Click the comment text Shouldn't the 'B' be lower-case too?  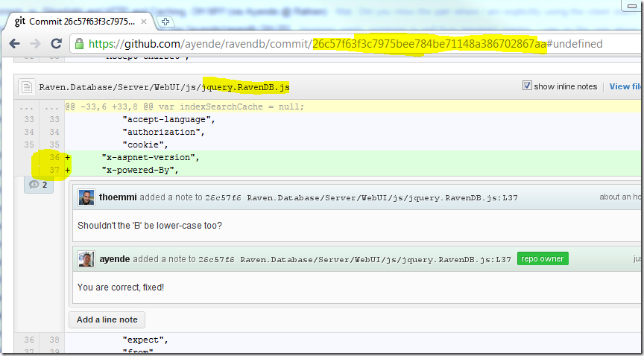tap(150, 226)
